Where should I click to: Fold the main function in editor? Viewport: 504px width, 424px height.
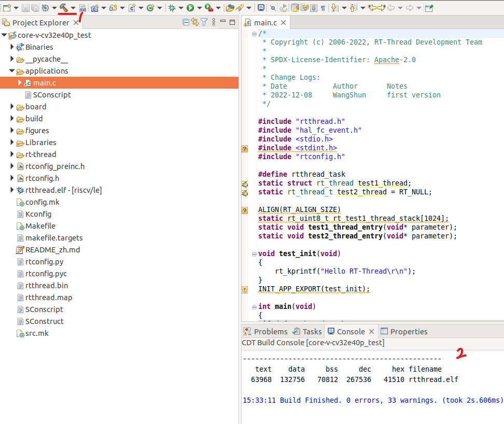tap(254, 306)
